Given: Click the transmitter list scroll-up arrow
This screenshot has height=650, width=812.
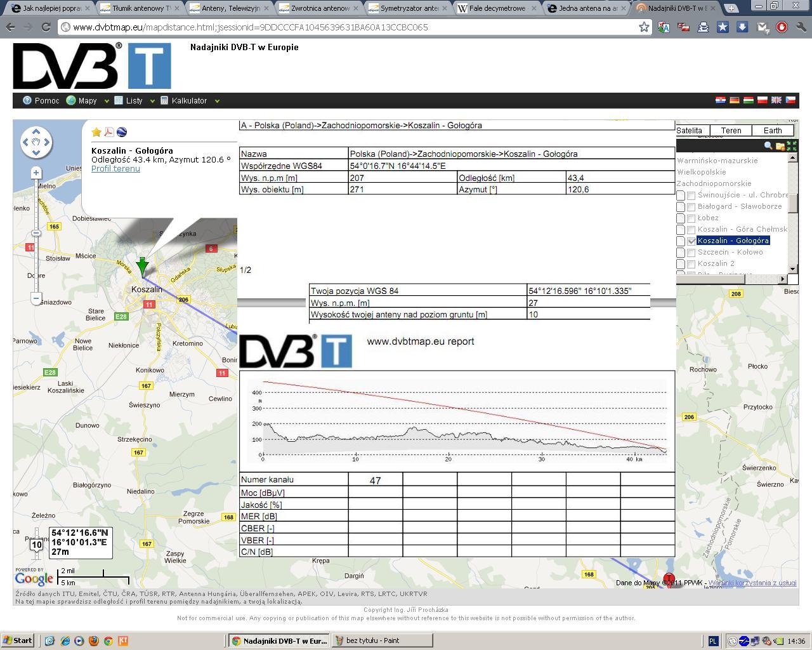Looking at the screenshot, I should coord(792,157).
